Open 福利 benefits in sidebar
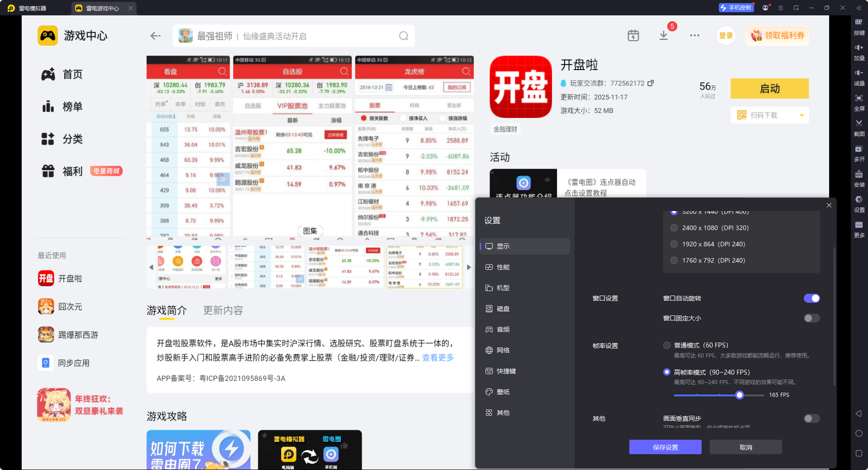 62,171
